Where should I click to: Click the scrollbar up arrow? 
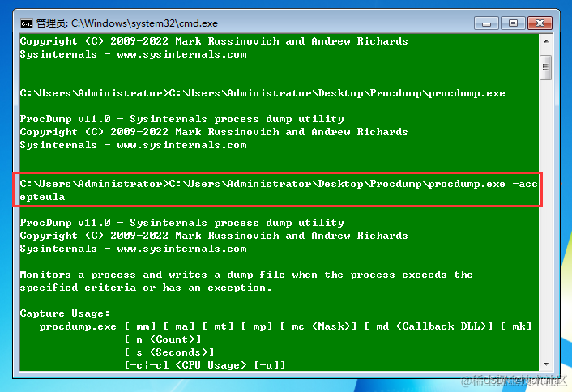tap(546, 41)
